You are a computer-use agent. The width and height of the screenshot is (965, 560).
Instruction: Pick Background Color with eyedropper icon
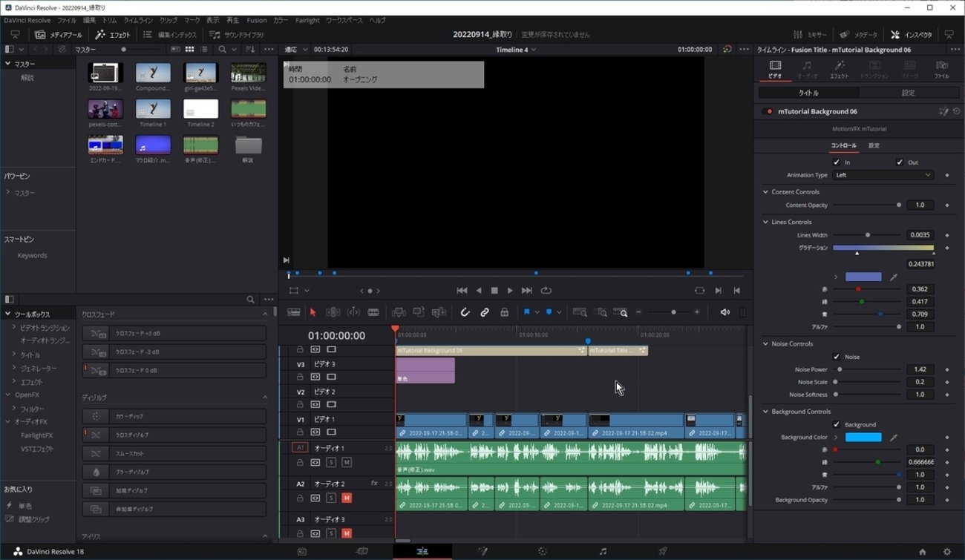tap(894, 438)
